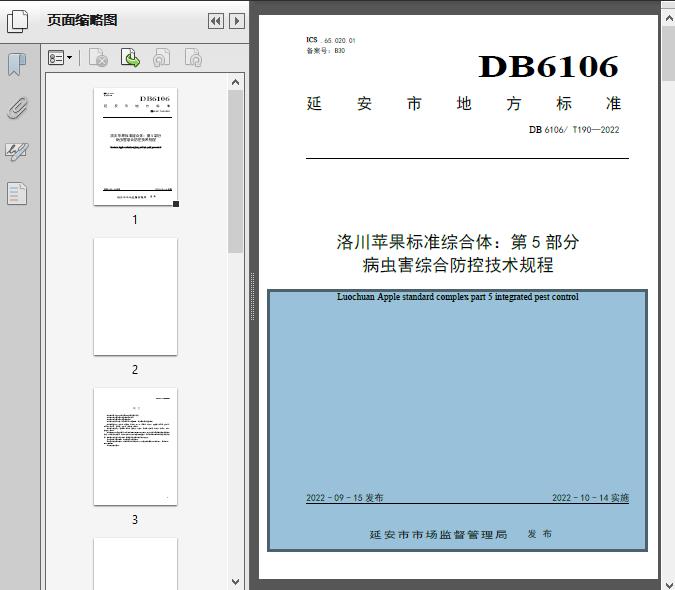
Task: Click the 备案号: B30 text
Action: 325,50
